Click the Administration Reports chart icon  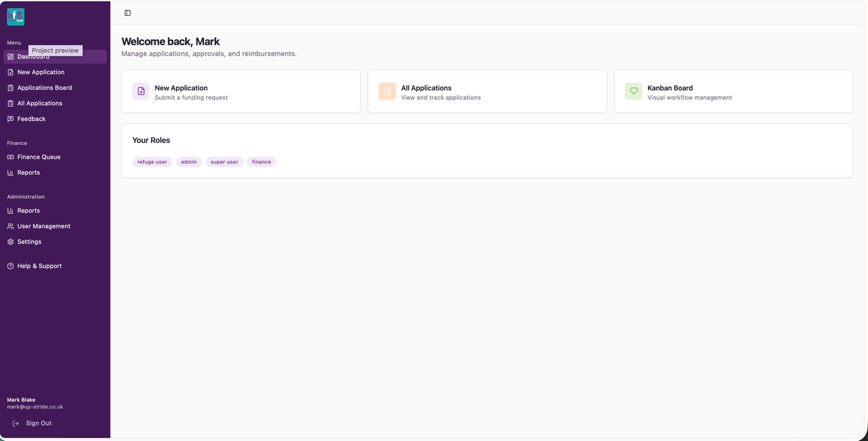pyautogui.click(x=10, y=210)
